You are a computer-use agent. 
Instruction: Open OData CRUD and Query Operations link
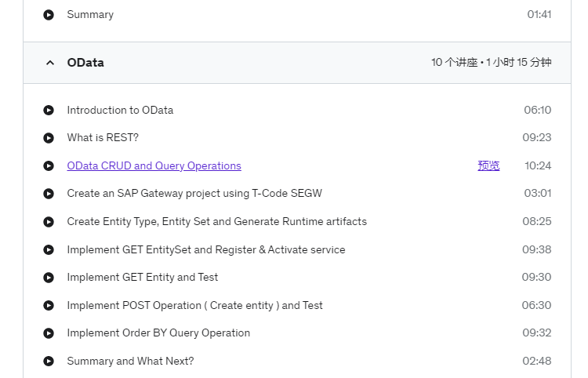point(154,165)
